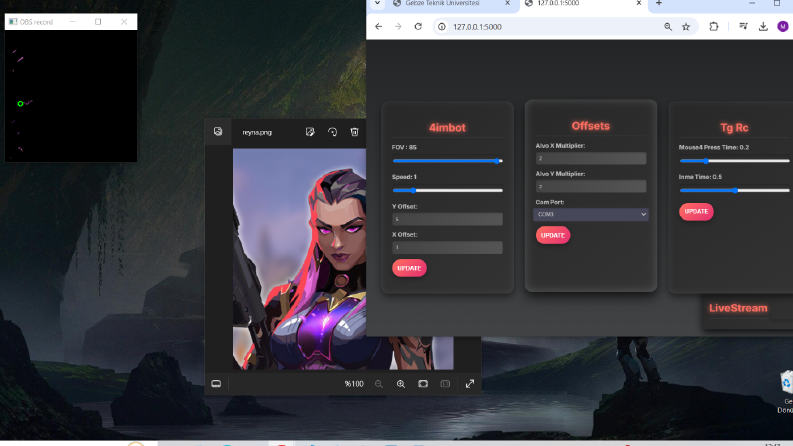Open a new browser tab
Screen dimensions: 793x446
(658, 4)
